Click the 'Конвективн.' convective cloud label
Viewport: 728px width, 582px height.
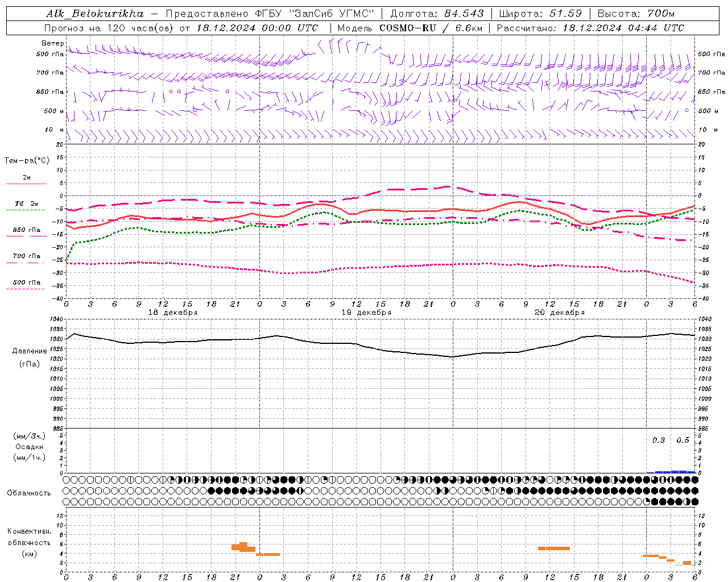coord(30,531)
